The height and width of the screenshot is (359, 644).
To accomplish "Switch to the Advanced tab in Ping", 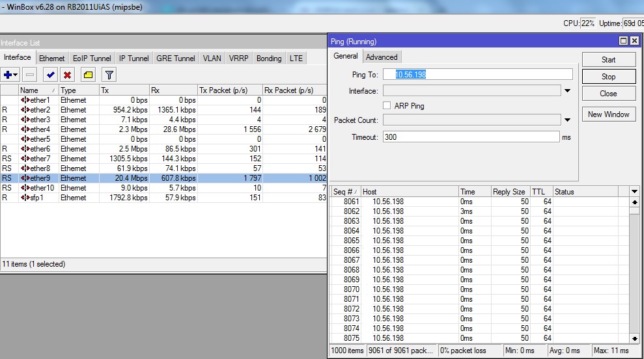I will [382, 57].
